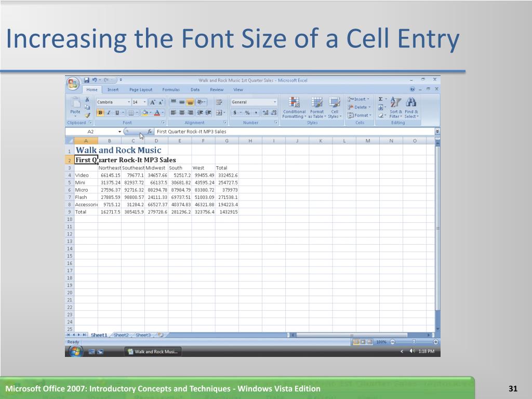Toggle Middle Align
The height and width of the screenshot is (399, 532).
point(182,102)
